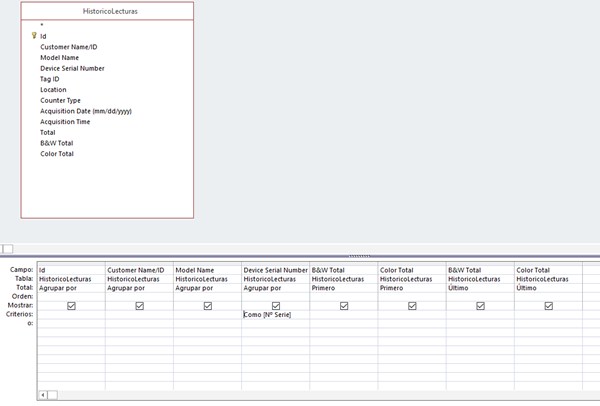Select the Tag ID field in the table list
The height and width of the screenshot is (406, 600).
tap(50, 79)
